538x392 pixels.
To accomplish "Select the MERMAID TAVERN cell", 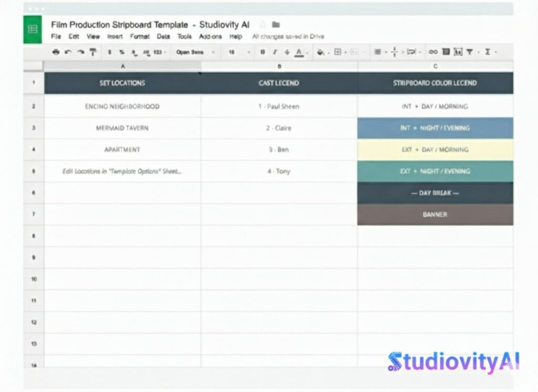I will (x=122, y=128).
